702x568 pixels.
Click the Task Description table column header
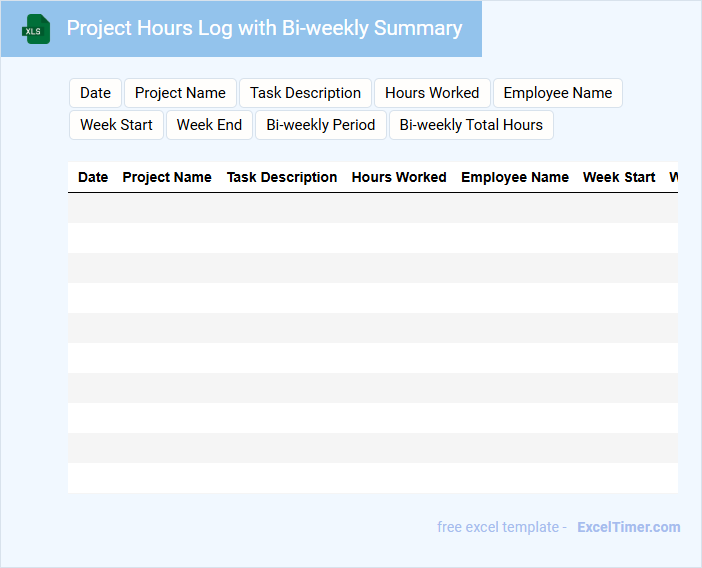pos(282,177)
